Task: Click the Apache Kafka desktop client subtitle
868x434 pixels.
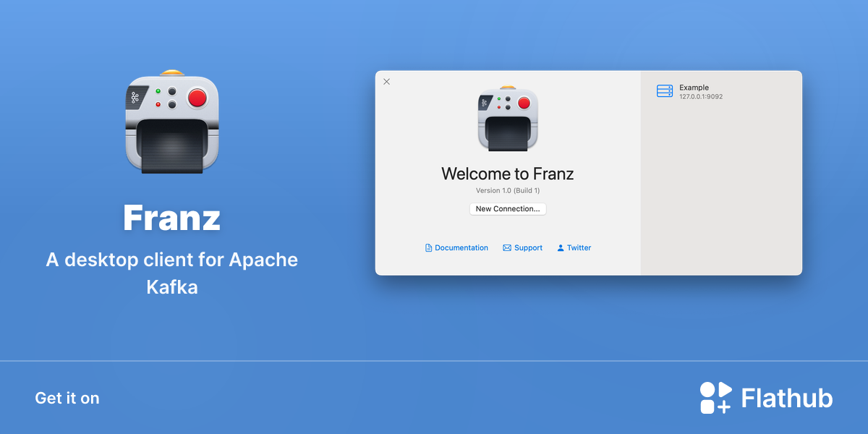Action: pyautogui.click(x=172, y=273)
